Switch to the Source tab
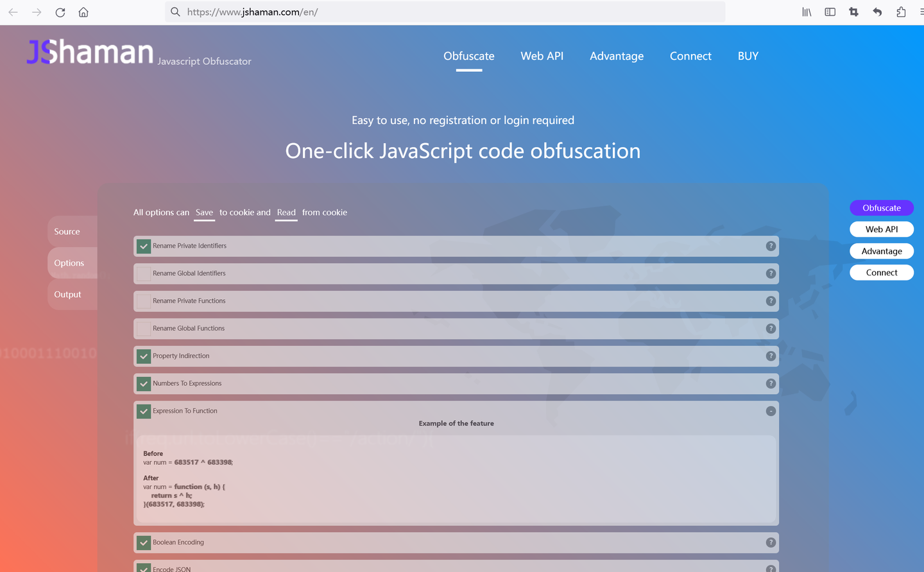924x572 pixels. coord(66,231)
